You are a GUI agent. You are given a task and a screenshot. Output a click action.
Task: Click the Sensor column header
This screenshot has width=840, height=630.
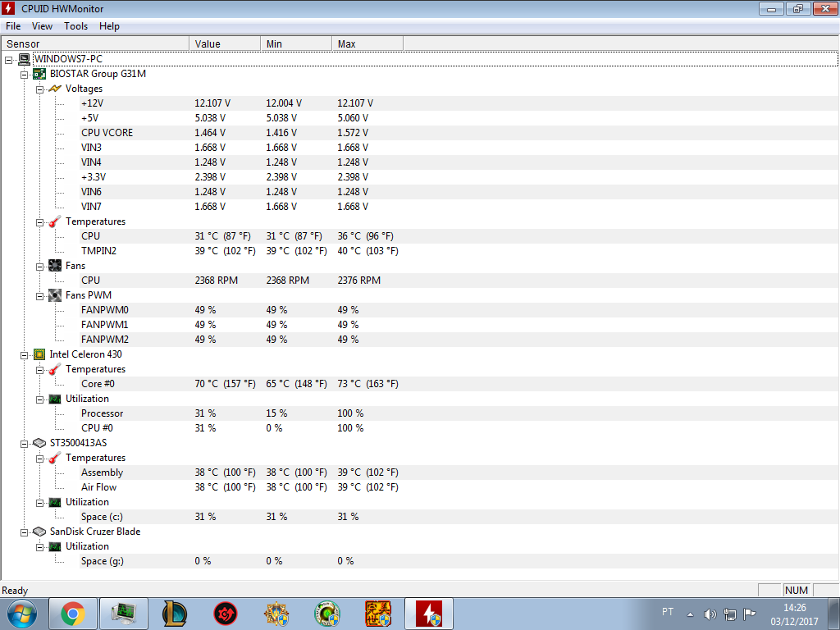tap(95, 44)
